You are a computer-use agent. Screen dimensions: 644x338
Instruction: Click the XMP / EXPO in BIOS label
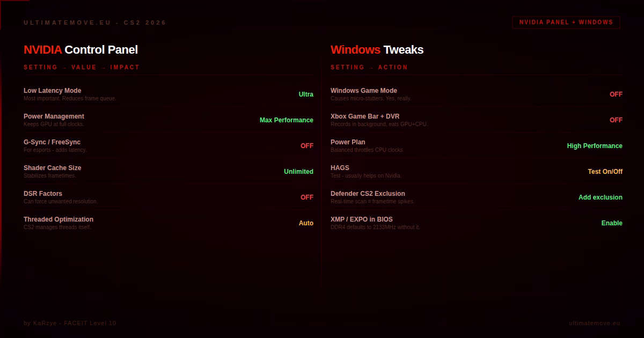[x=362, y=219]
